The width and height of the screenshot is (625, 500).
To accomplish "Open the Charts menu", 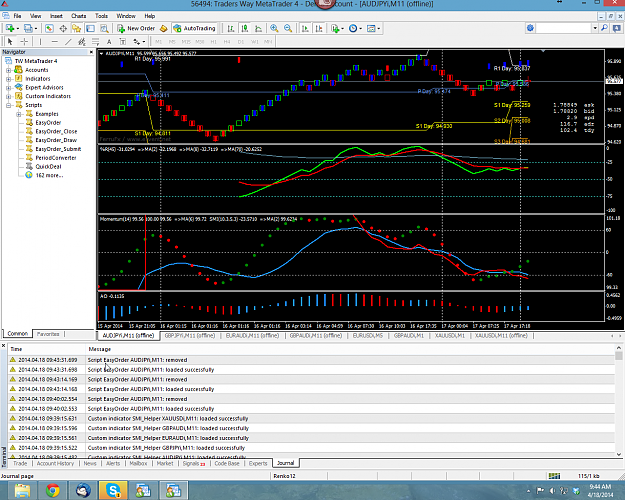I will click(x=79, y=16).
